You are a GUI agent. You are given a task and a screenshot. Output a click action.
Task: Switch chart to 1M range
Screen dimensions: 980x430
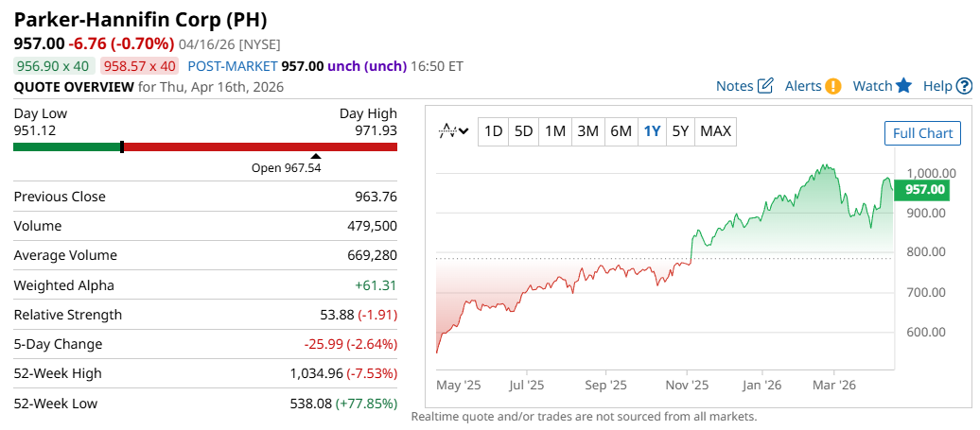coord(555,131)
